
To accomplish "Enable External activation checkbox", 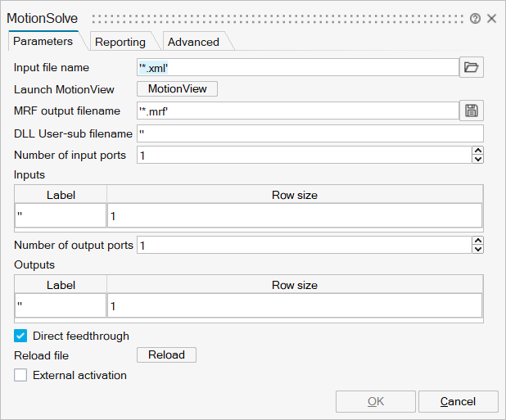I will point(21,375).
